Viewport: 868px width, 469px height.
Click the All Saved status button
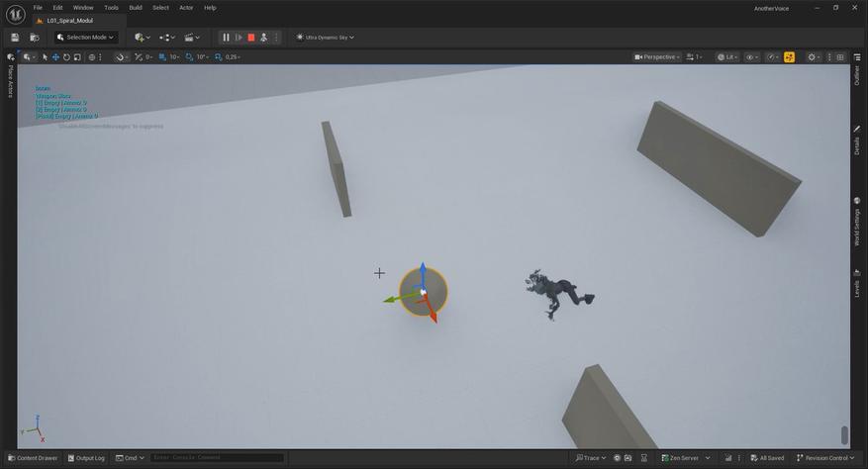click(767, 458)
